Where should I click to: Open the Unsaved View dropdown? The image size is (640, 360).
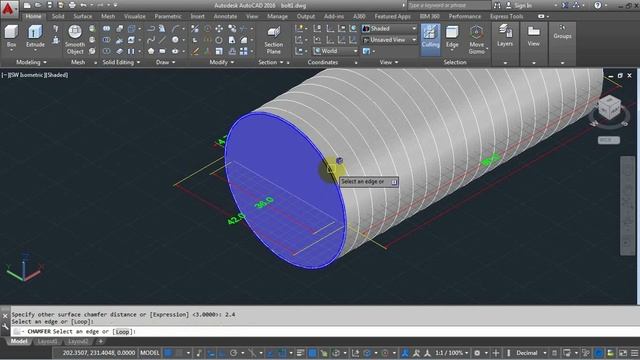(x=389, y=40)
